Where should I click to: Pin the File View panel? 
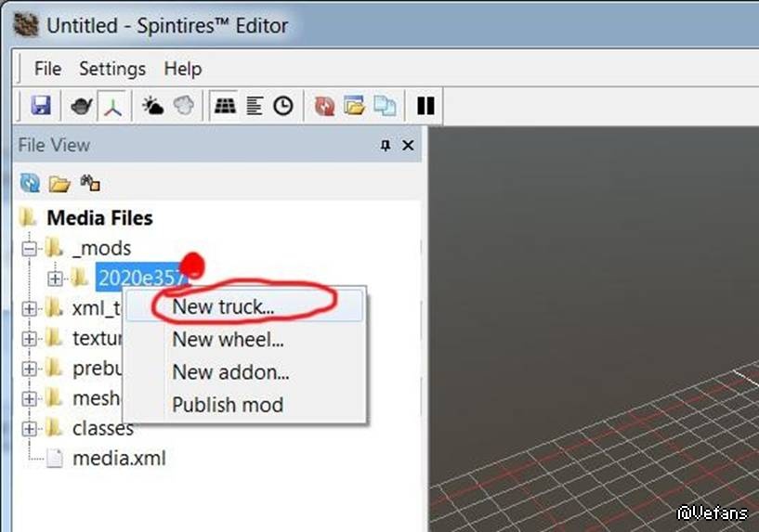point(386,145)
